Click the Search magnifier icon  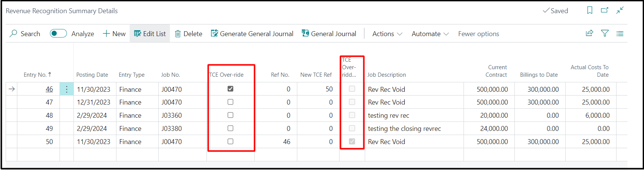[x=14, y=33]
